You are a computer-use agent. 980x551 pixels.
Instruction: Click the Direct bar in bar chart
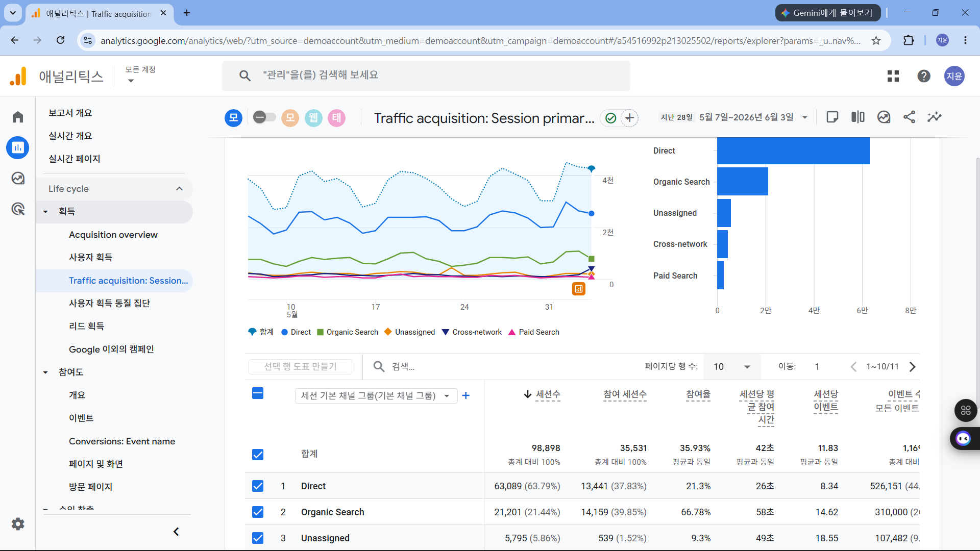[x=793, y=151]
